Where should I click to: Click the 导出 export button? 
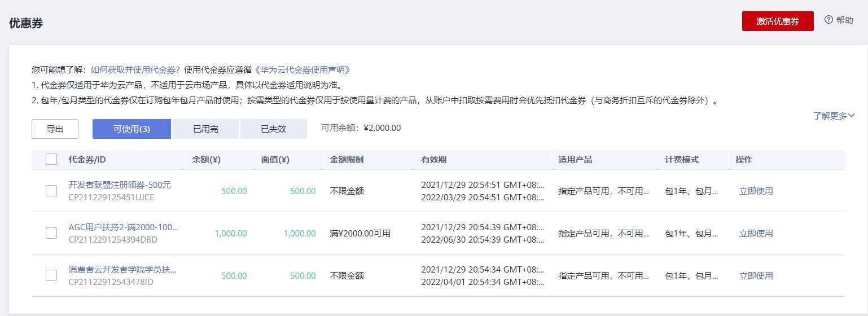coord(55,129)
